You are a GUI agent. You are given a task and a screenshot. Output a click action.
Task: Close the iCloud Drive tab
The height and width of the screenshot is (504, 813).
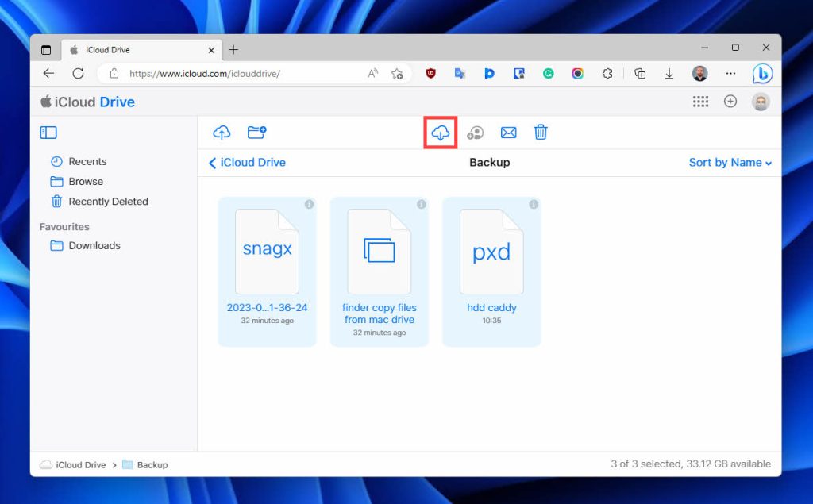[211, 50]
